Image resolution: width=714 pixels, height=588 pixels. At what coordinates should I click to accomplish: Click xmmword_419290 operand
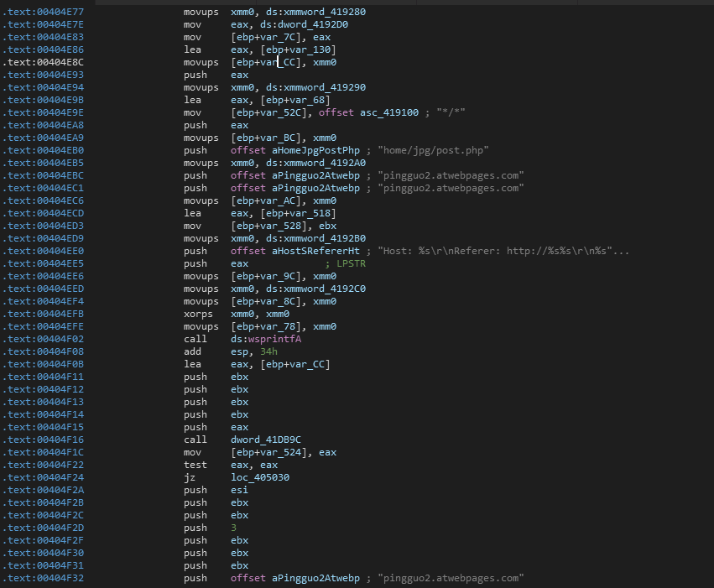pos(325,87)
